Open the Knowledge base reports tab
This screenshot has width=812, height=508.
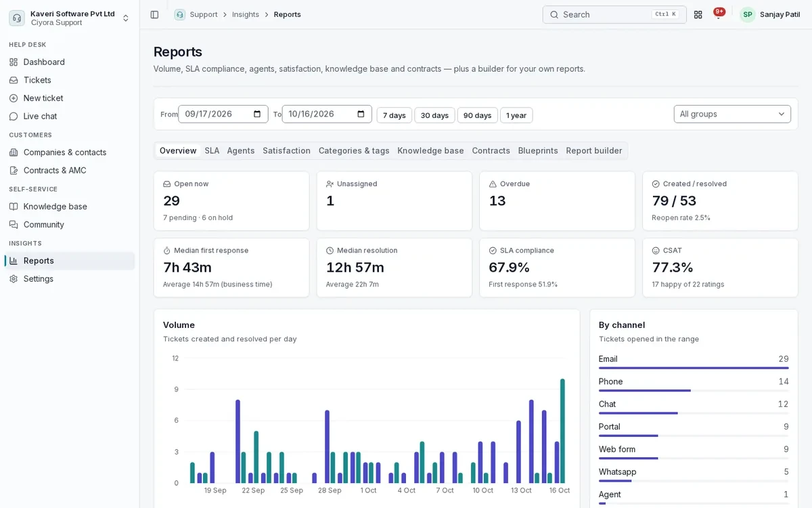click(431, 150)
